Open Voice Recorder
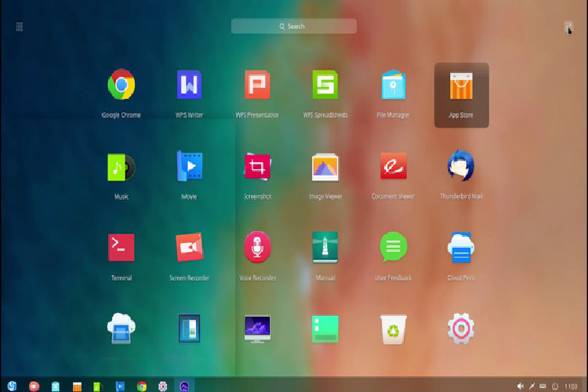 point(257,247)
